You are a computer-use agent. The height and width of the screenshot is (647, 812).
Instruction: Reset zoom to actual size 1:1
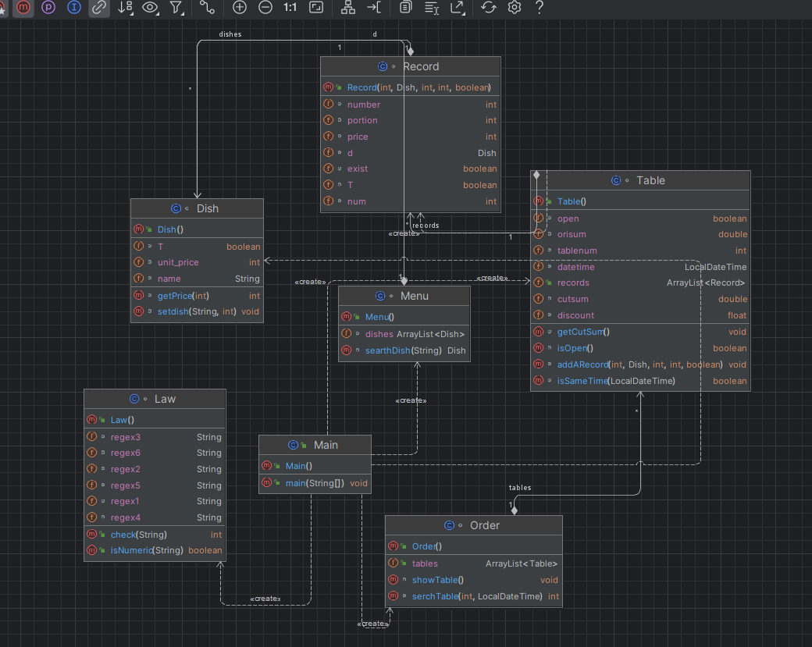tap(290, 8)
